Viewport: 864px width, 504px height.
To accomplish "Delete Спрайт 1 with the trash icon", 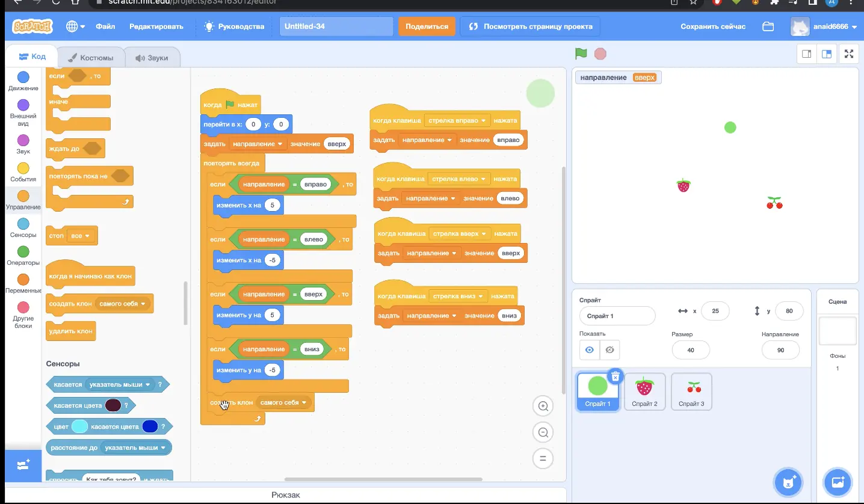I will tap(615, 376).
